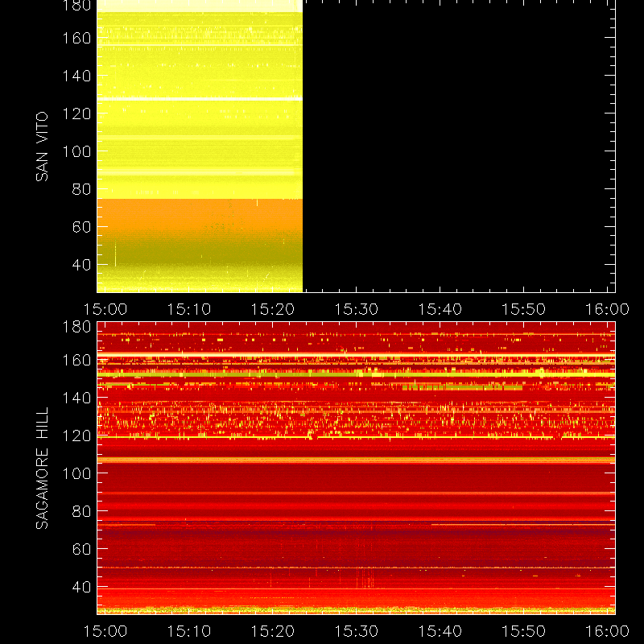Click 80 frequency label on San Vito axis

coord(81,189)
